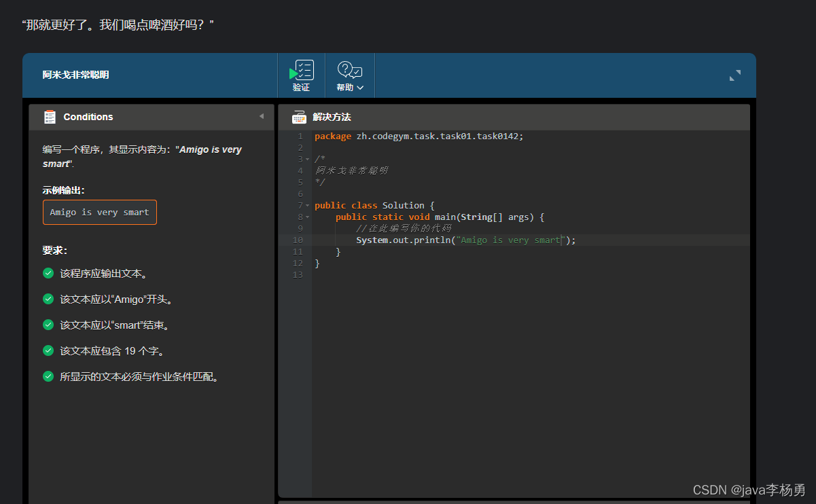The height and width of the screenshot is (504, 816).
Task: Click the green check for 作业条件匹配 requirement
Action: (x=48, y=376)
